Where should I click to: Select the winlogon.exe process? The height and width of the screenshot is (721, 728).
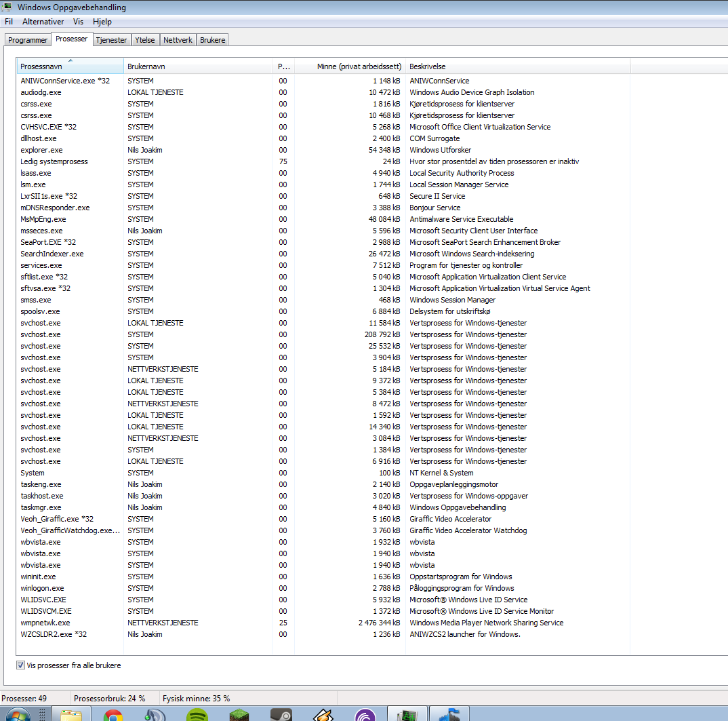(x=323, y=588)
